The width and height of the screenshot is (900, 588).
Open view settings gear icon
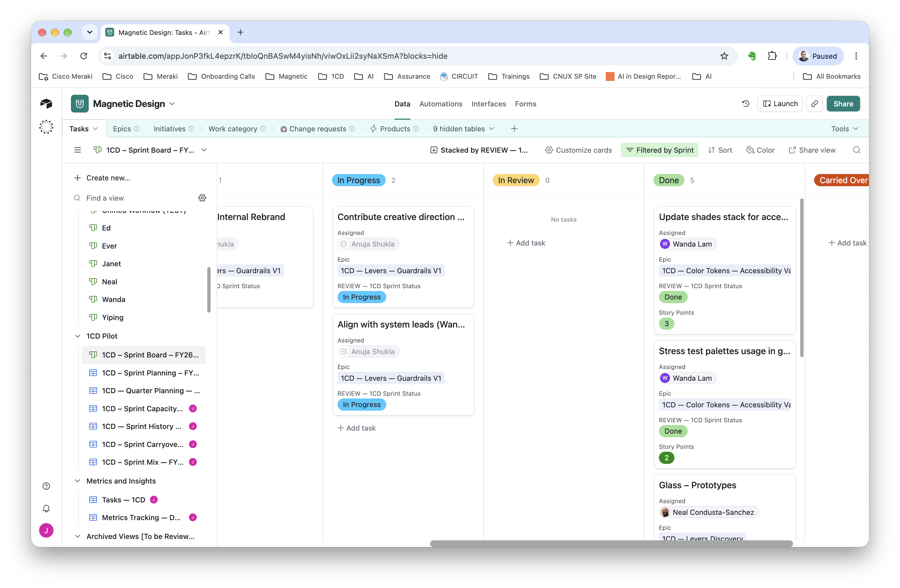pos(202,198)
